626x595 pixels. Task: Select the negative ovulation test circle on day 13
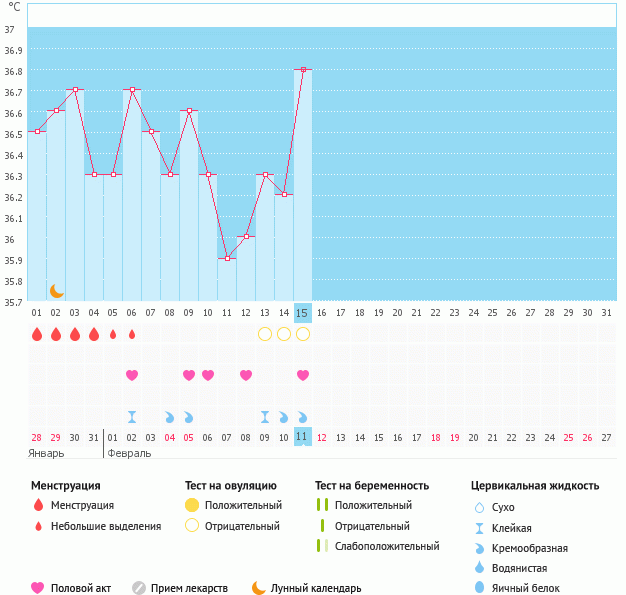point(265,334)
